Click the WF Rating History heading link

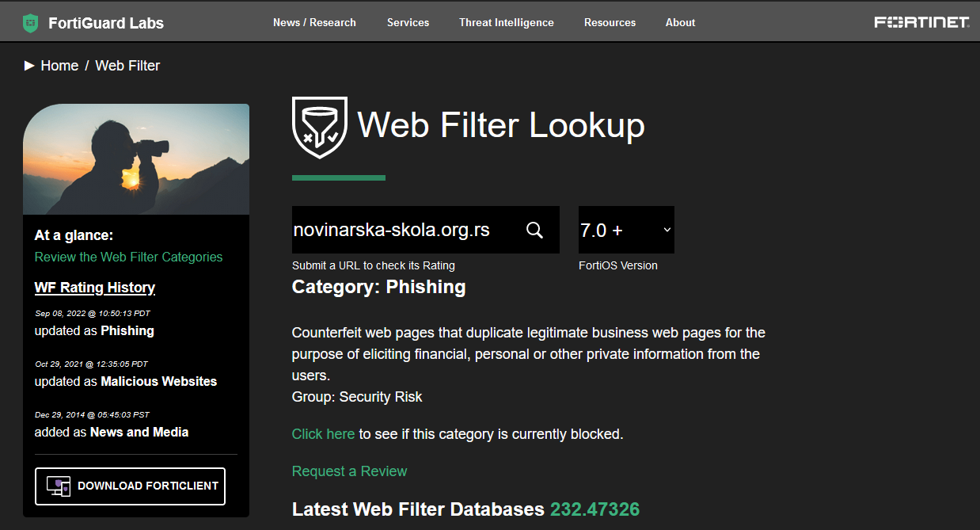[95, 288]
